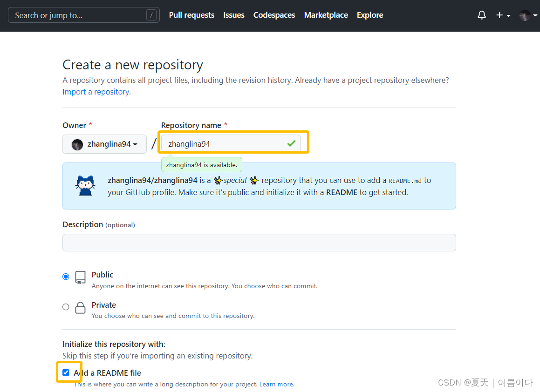Open Marketplace from navigation bar

pos(326,15)
